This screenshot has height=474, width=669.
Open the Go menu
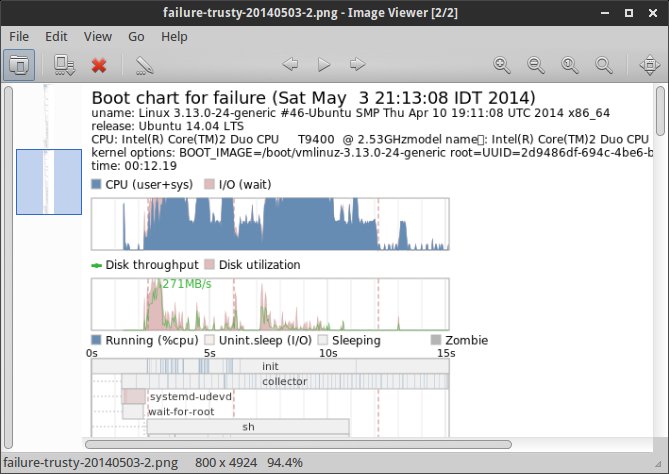[136, 36]
